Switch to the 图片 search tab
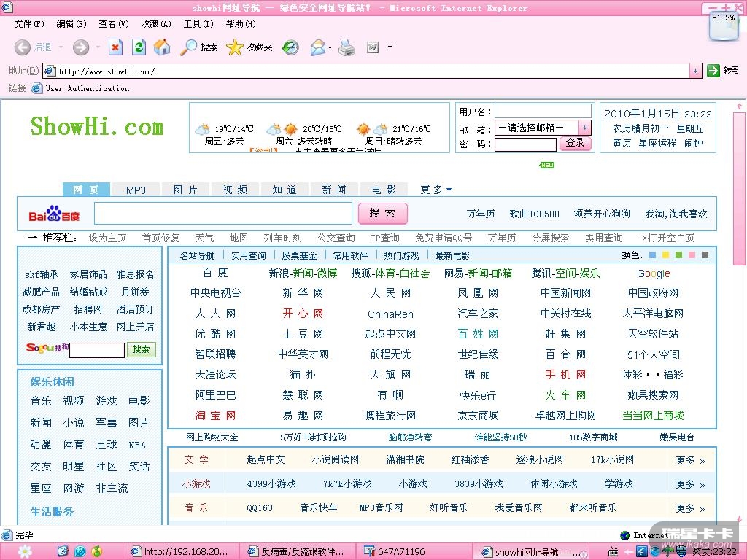The height and width of the screenshot is (560, 747). [185, 190]
